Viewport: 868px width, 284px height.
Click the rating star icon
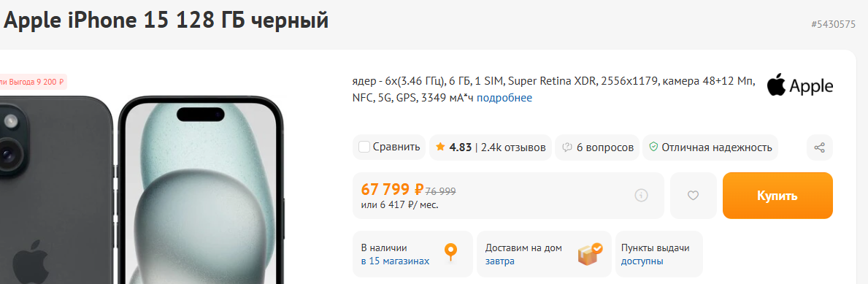pos(440,147)
